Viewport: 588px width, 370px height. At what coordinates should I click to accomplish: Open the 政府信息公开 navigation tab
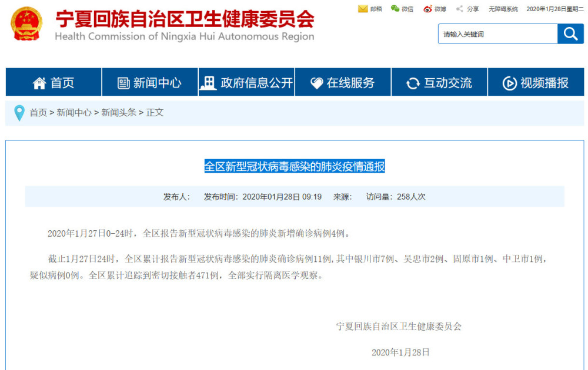click(x=246, y=82)
